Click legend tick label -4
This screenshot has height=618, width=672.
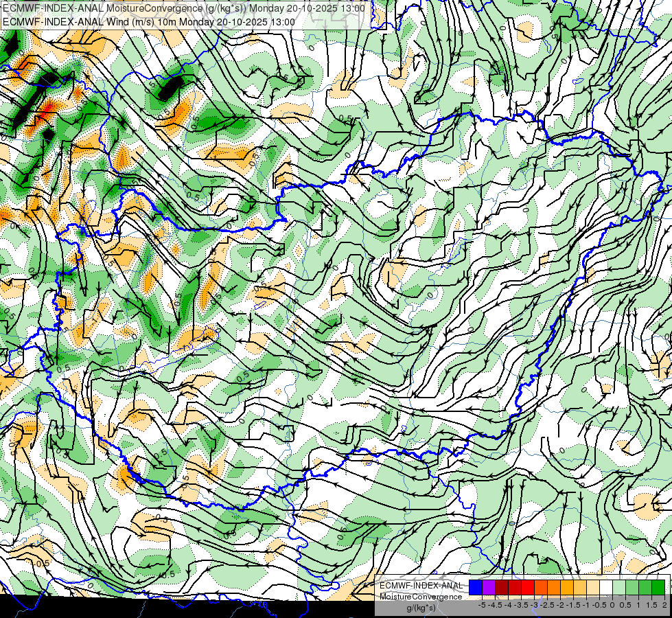click(508, 605)
